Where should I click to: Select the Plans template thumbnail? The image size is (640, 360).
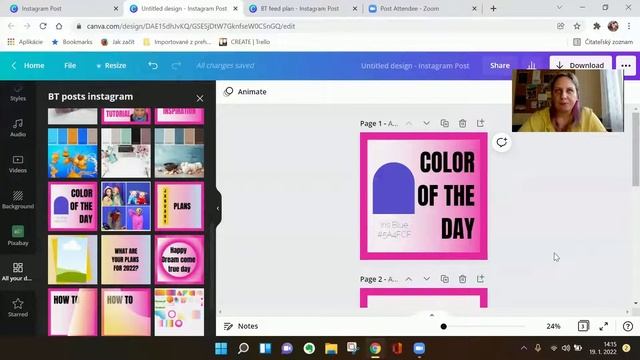tap(179, 206)
